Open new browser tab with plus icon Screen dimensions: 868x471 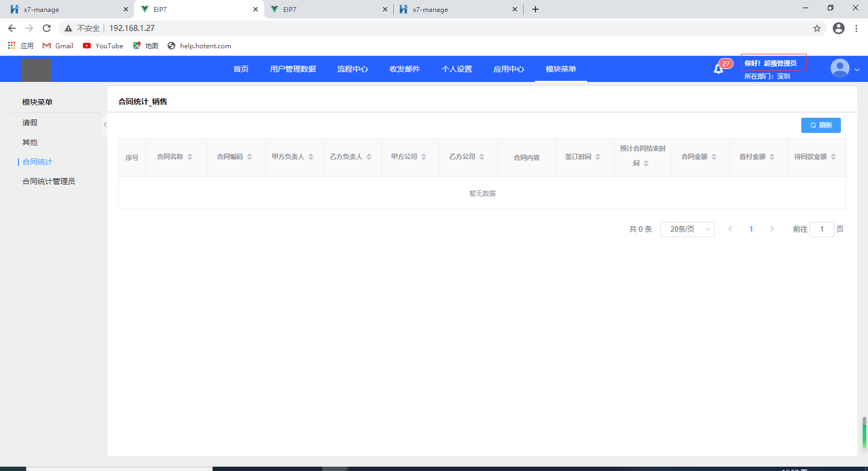point(535,9)
